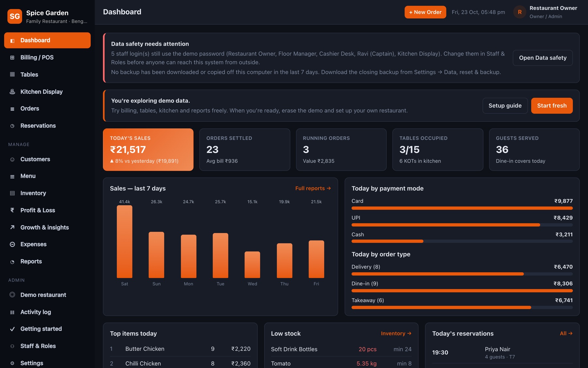Image resolution: width=588 pixels, height=368 pixels.
Task: Click the Profit & Loss rupee icon
Action: tap(12, 210)
